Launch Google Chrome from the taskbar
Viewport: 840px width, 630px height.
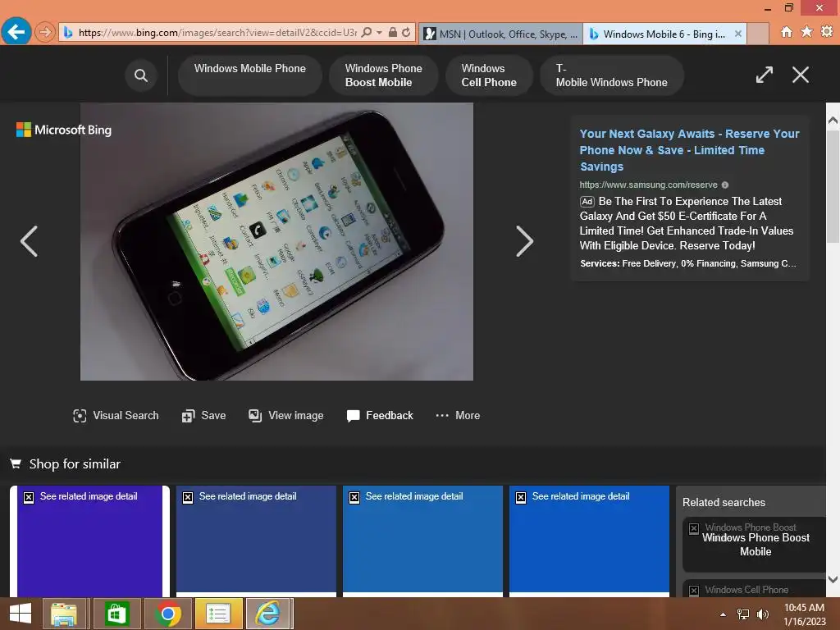point(168,614)
